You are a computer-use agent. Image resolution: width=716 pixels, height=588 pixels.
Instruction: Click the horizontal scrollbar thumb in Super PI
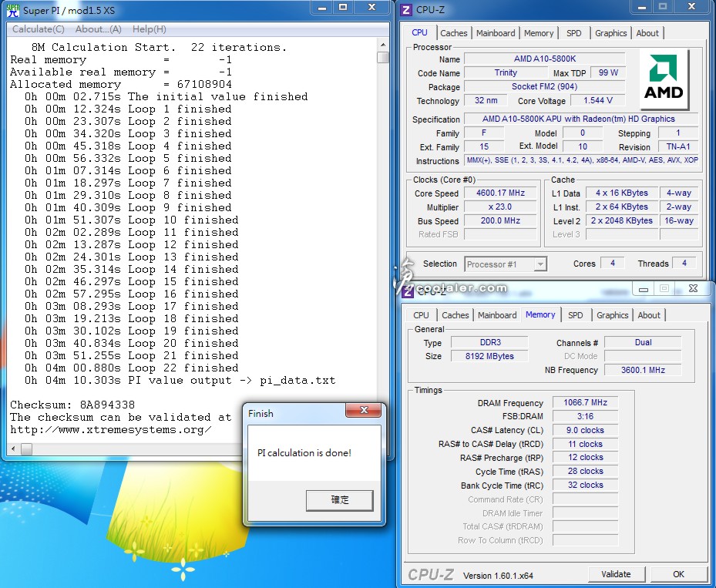(x=26, y=449)
